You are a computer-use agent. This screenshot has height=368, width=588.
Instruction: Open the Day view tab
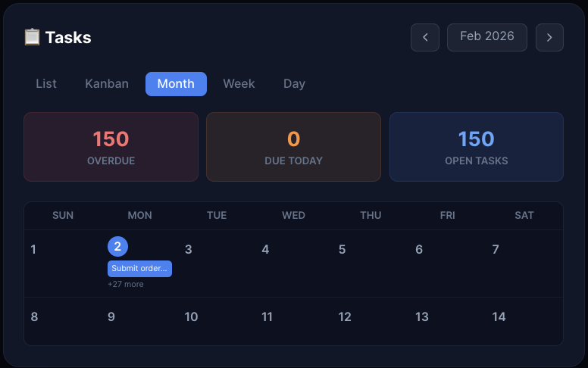tap(294, 84)
